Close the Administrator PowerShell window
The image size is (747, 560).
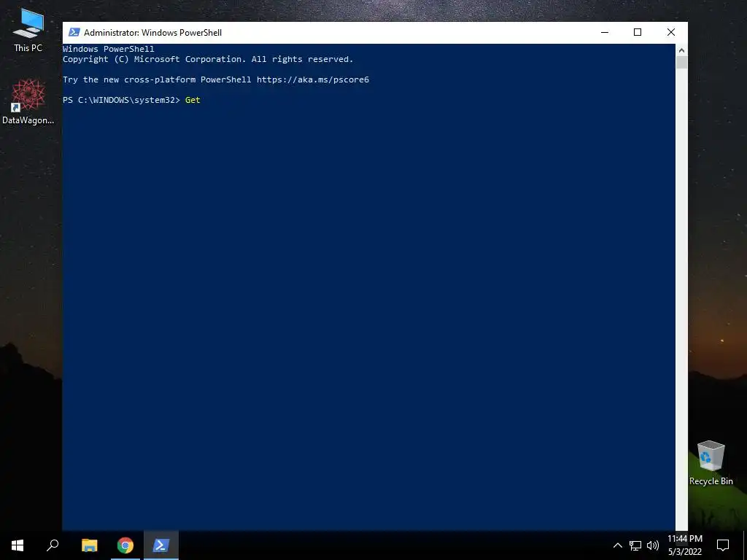pos(671,32)
